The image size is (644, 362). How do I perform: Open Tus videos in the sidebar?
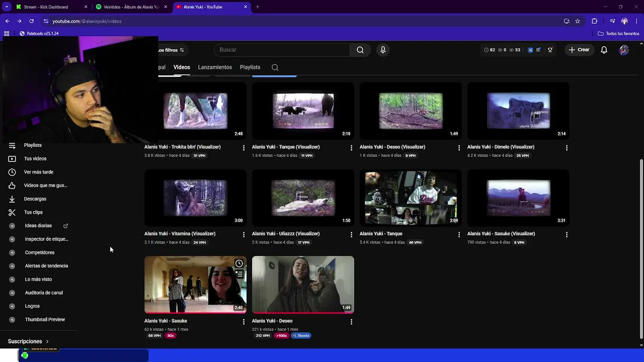(35, 159)
